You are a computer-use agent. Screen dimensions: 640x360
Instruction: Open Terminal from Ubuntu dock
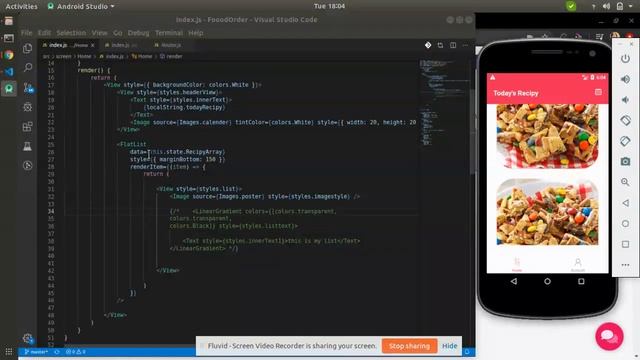point(9,38)
